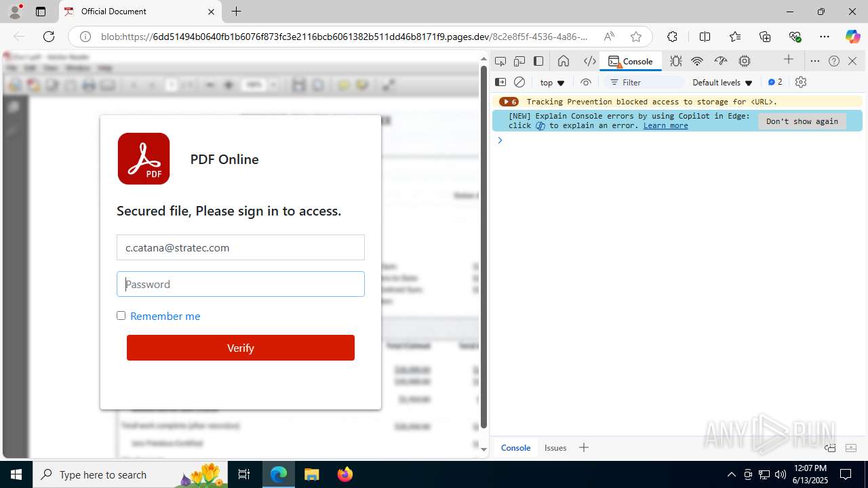This screenshot has width=868, height=488.
Task: Click scrollbar down arrow on page
Action: pyautogui.click(x=484, y=449)
